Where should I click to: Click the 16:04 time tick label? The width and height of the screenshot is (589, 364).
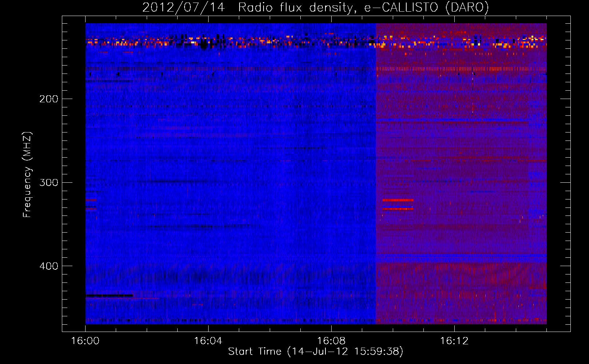[208, 341]
